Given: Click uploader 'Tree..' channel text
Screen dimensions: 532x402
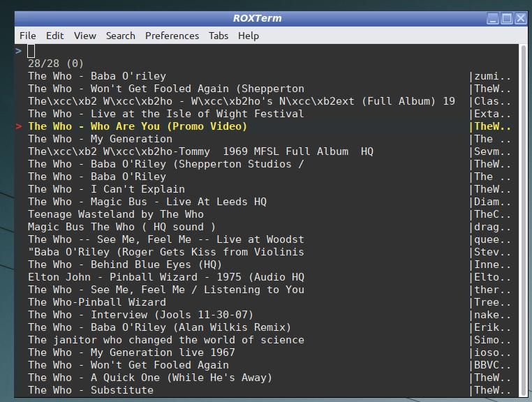Looking at the screenshot, I should (492, 302).
